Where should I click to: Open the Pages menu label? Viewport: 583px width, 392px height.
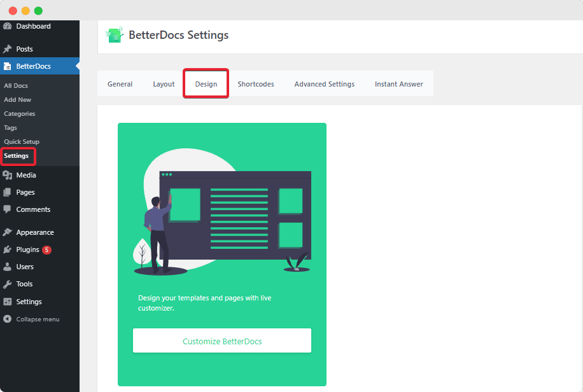click(x=25, y=192)
